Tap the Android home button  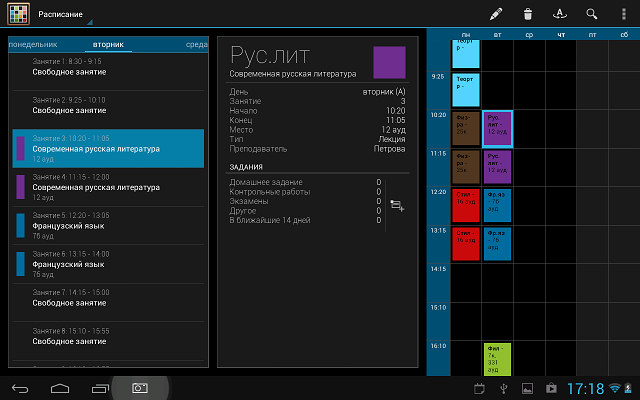[60, 389]
